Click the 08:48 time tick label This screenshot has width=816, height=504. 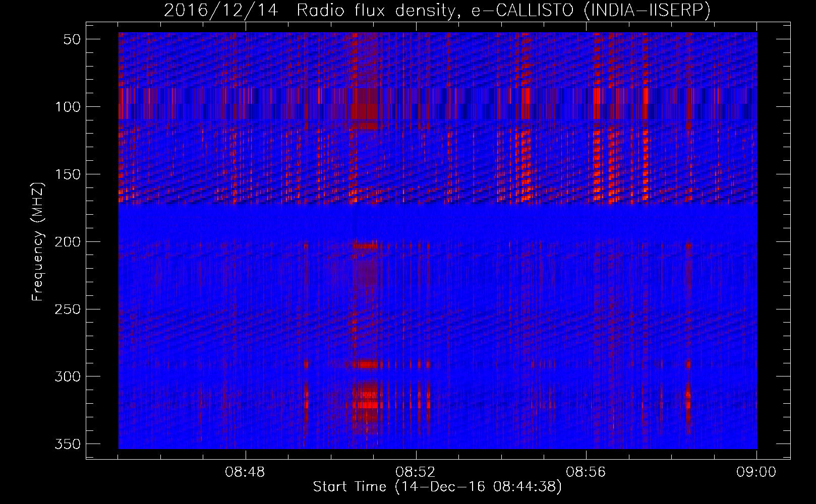[x=245, y=472]
